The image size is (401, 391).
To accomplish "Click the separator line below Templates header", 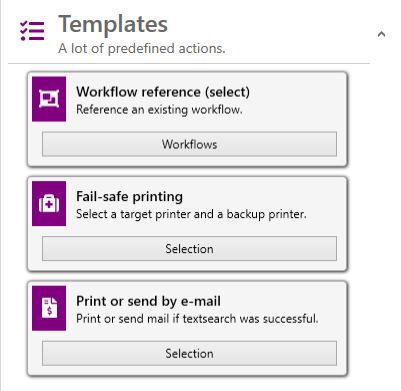I will tap(189, 63).
